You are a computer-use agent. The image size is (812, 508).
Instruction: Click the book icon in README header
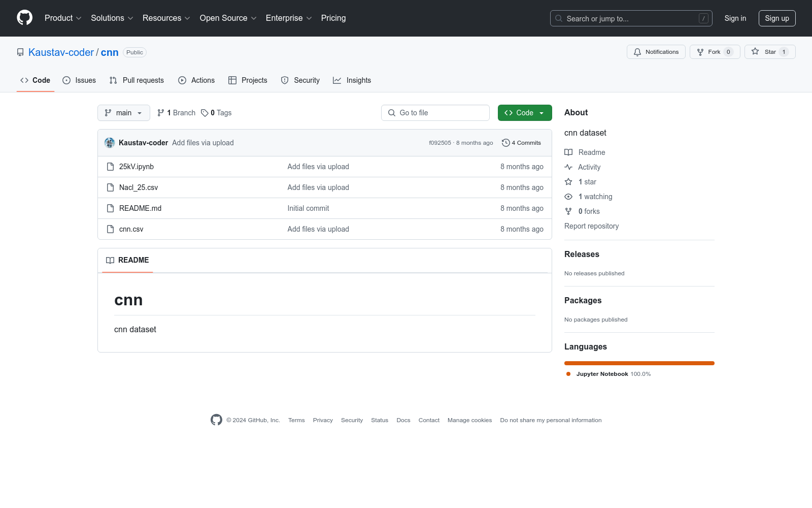click(x=110, y=260)
